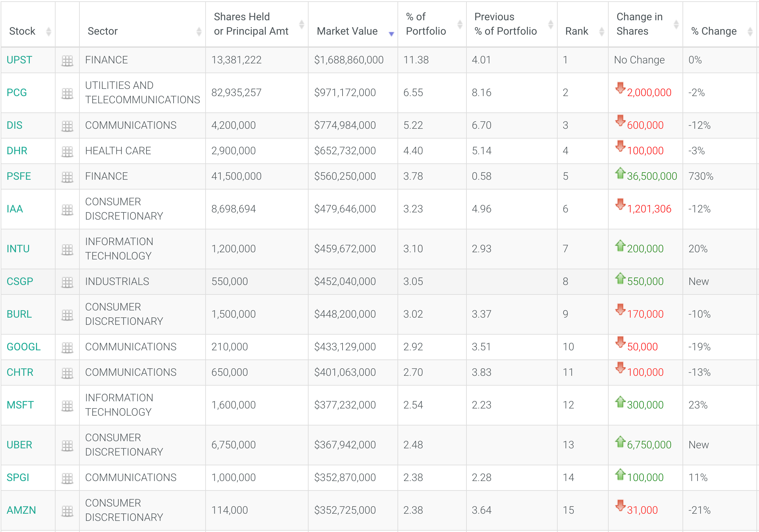Viewport: 759px width, 532px height.
Task: Sort table by Stock column
Action: point(28,25)
